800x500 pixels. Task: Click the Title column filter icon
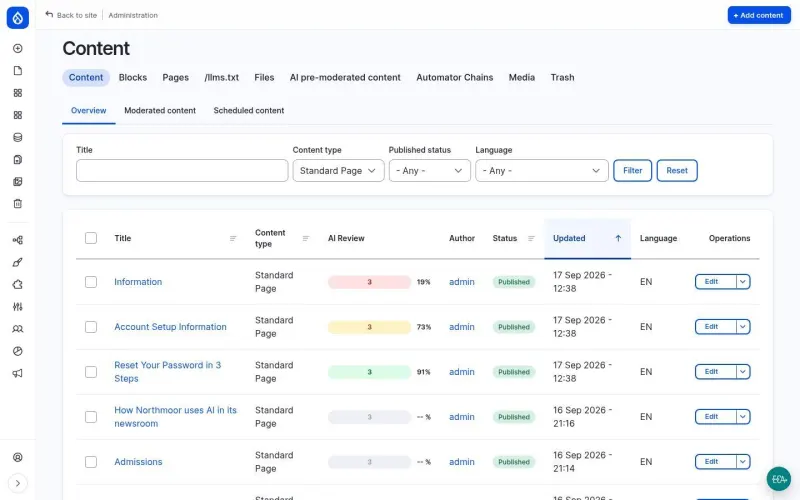click(233, 238)
